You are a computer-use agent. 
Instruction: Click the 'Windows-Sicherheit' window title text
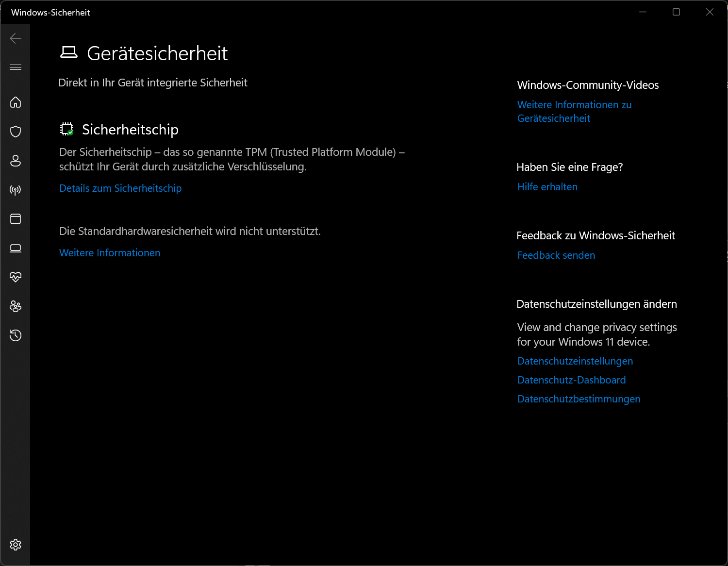(x=50, y=13)
